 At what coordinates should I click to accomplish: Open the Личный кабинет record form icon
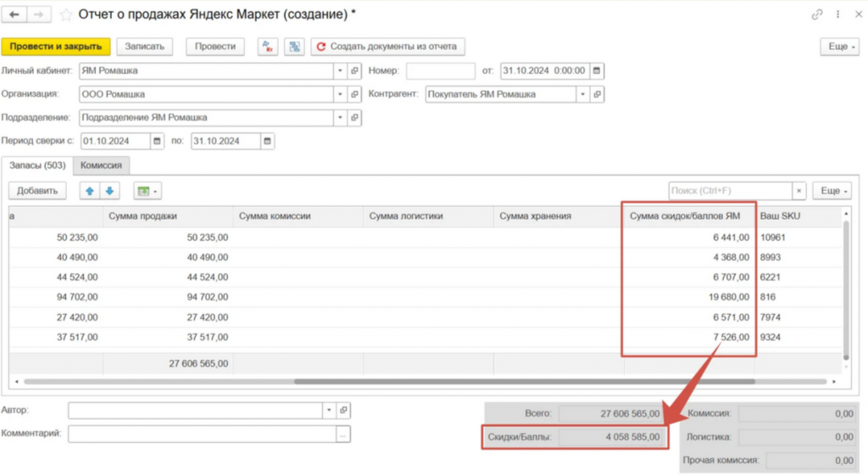pyautogui.click(x=354, y=70)
